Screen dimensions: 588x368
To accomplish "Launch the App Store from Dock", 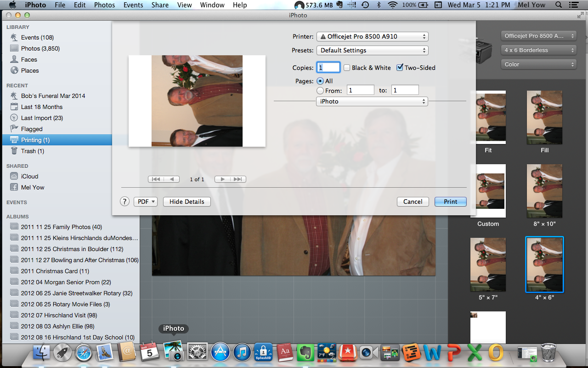I will pyautogui.click(x=220, y=353).
